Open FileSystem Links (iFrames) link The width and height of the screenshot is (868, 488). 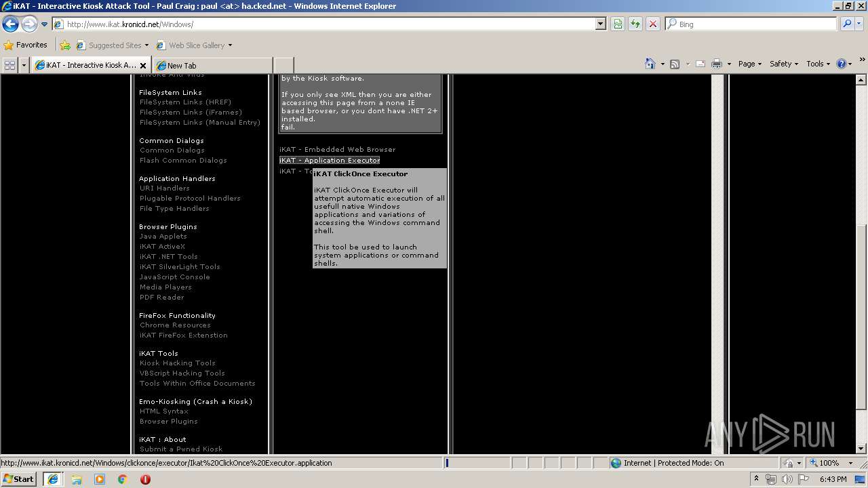(191, 113)
